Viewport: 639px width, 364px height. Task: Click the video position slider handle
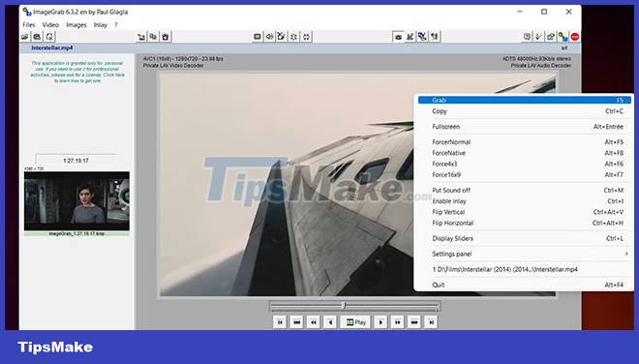(x=345, y=305)
